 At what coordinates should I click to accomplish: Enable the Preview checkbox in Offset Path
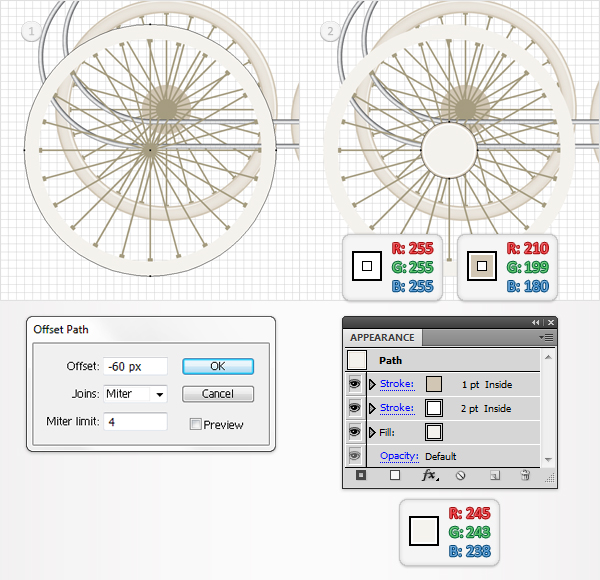[195, 424]
